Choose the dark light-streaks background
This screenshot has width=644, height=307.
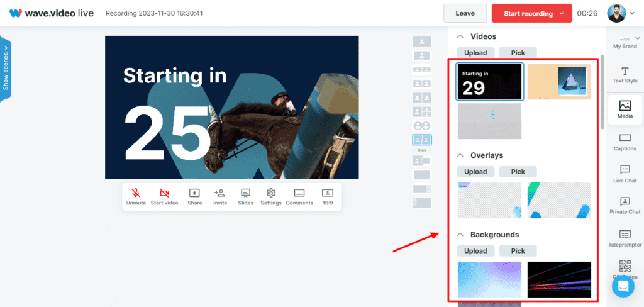click(x=559, y=279)
